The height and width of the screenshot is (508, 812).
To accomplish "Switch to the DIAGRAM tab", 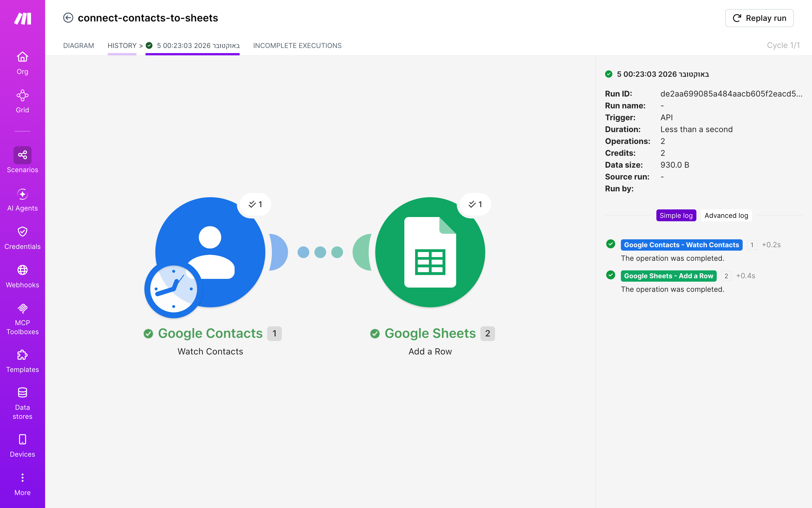I will [x=78, y=46].
